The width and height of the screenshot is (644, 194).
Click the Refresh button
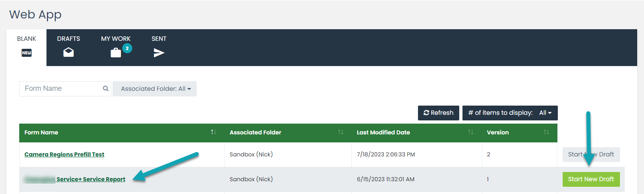tap(438, 113)
